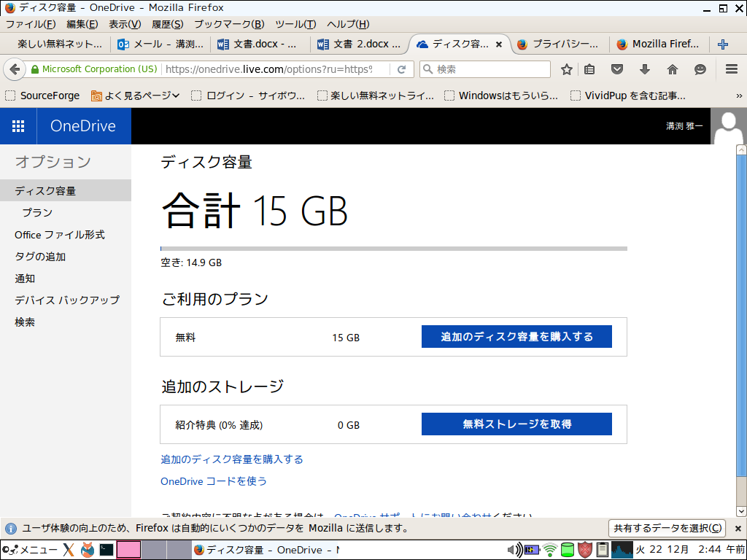Go to the Firefox home page icon

[672, 69]
